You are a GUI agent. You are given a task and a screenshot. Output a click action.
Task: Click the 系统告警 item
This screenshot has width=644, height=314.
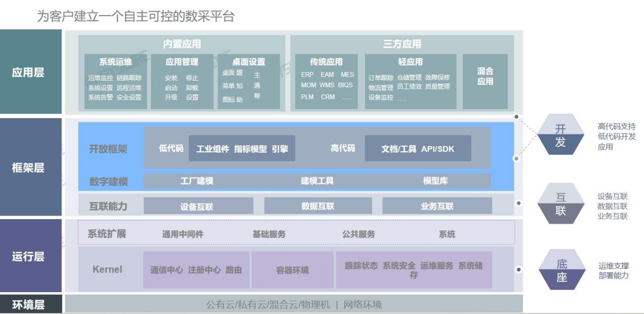pyautogui.click(x=100, y=97)
